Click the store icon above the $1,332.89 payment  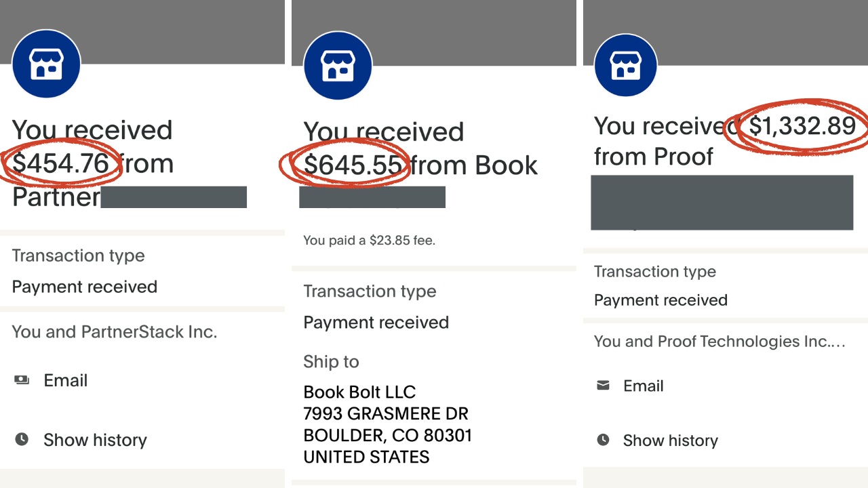[x=625, y=66]
